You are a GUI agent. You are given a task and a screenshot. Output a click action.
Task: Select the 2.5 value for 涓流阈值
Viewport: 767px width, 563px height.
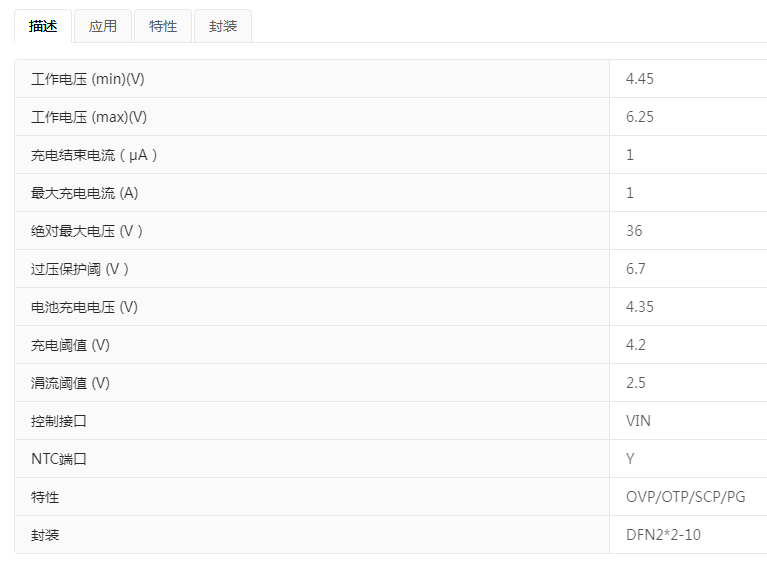[636, 383]
